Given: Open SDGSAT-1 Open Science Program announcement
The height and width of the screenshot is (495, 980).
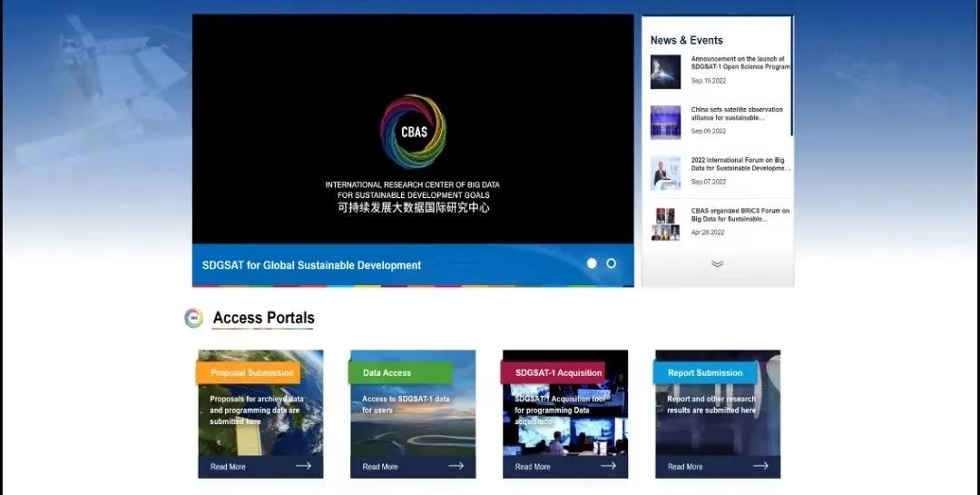Looking at the screenshot, I should tap(740, 63).
